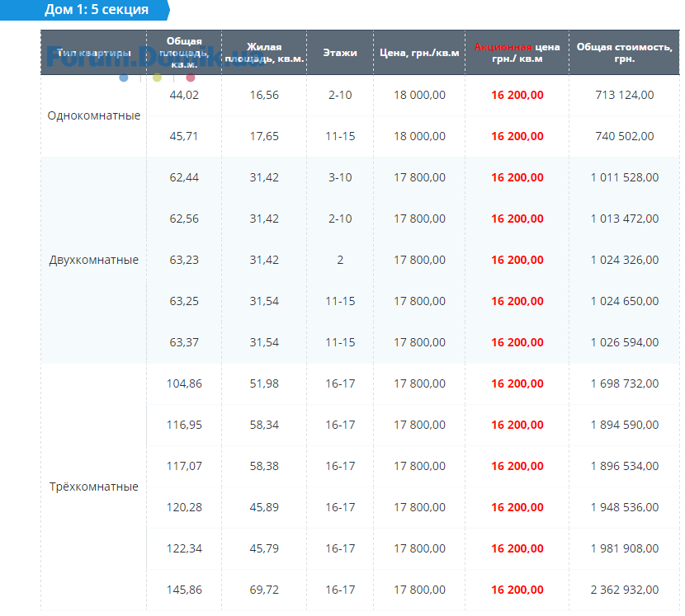Click total cost 1 698 732,00
The width and height of the screenshot is (685, 616).
click(624, 383)
